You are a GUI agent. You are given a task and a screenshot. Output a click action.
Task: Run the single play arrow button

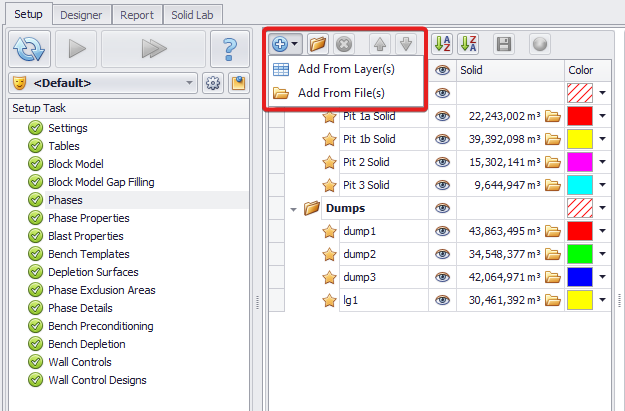tap(76, 49)
